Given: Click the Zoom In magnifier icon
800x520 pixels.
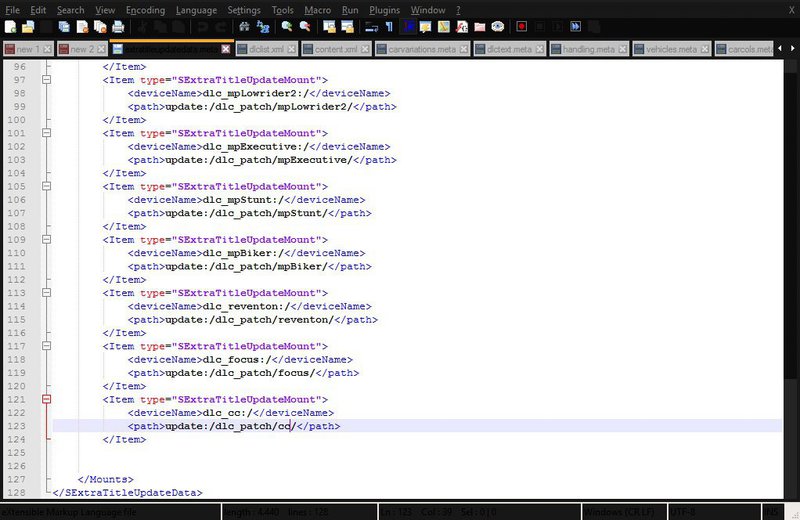Looking at the screenshot, I should 287,27.
